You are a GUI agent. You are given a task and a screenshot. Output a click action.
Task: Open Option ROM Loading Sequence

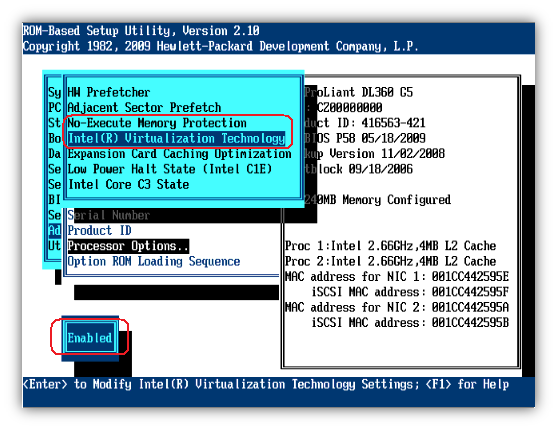pos(154,262)
